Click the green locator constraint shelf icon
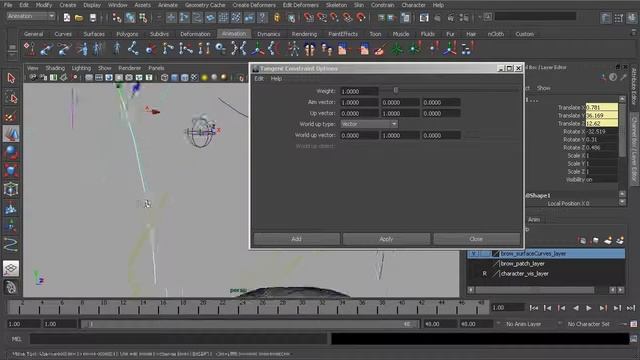Screen dimensions: 640x360 (x=396, y=49)
